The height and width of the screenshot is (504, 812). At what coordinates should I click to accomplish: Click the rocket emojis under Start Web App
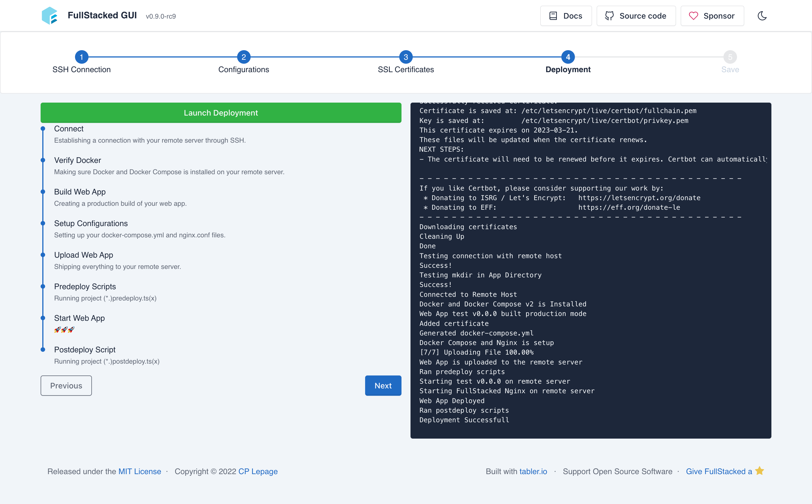point(64,330)
